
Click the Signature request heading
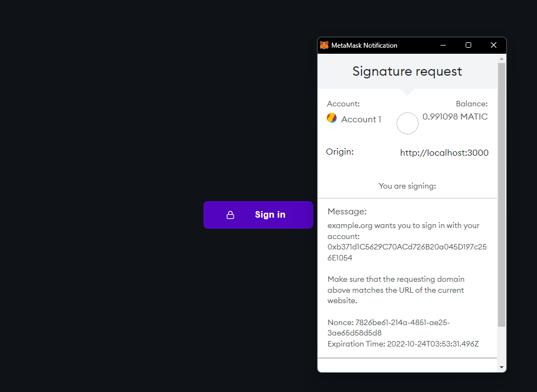pos(407,71)
